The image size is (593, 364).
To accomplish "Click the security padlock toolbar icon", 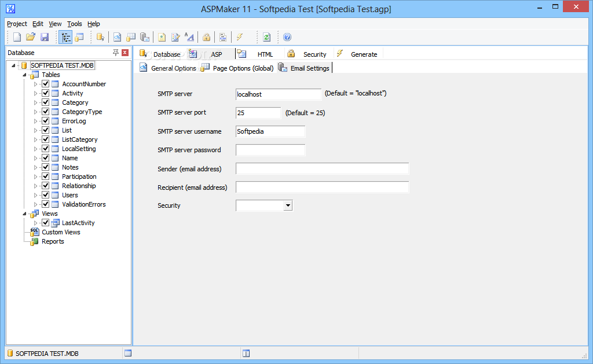I will tap(207, 37).
